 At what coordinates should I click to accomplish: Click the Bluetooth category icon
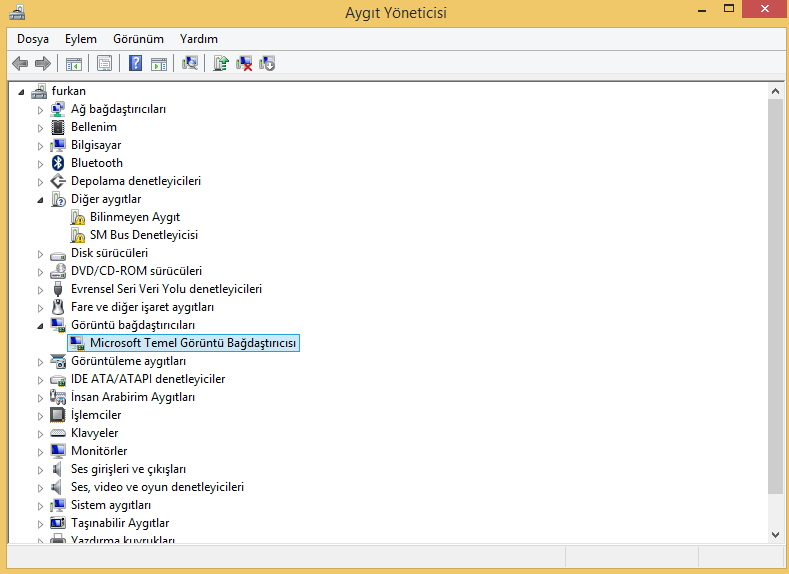coord(58,163)
